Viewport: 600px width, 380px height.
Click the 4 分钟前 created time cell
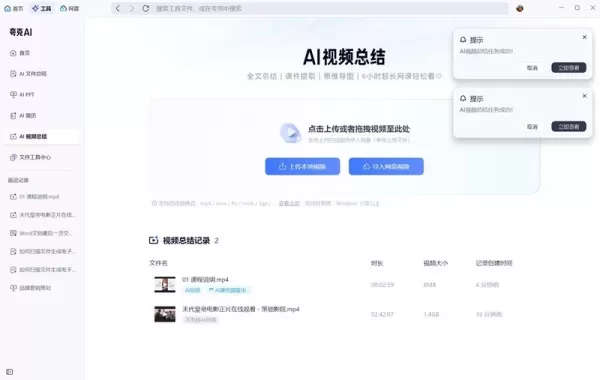point(488,285)
